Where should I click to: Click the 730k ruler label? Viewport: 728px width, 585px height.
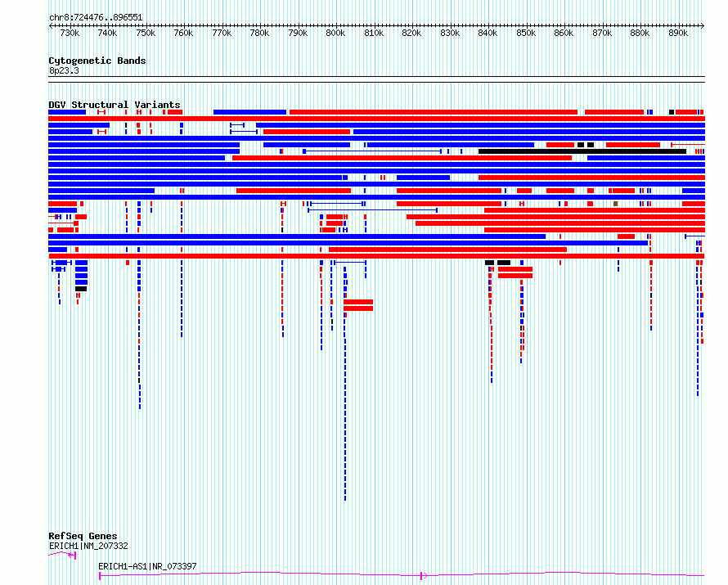(70, 34)
